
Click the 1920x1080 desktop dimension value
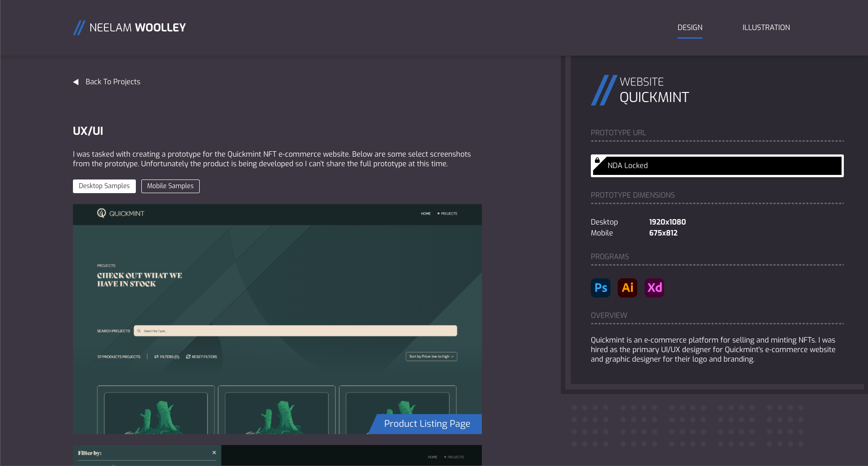point(667,222)
